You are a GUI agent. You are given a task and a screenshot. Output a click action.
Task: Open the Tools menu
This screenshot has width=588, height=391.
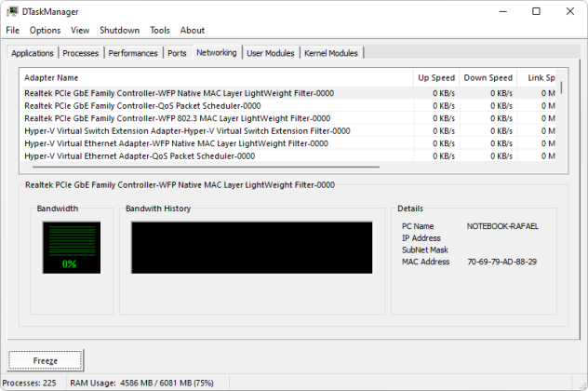tap(160, 31)
